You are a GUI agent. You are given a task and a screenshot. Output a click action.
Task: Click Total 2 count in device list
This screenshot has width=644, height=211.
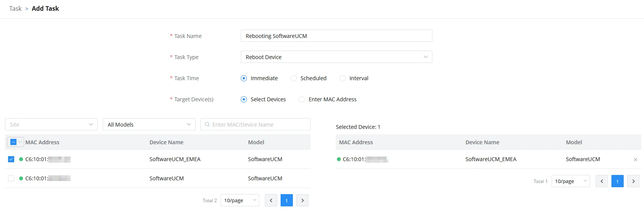tap(210, 201)
